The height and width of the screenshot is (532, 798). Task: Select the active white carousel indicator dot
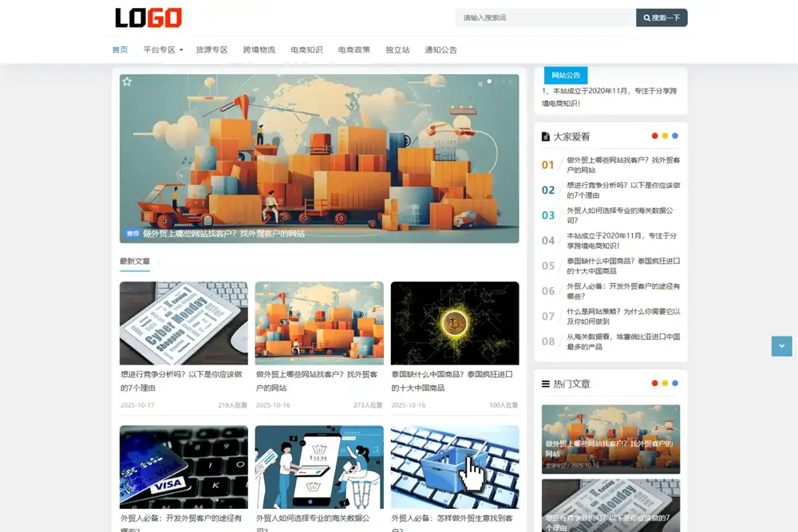[490, 81]
